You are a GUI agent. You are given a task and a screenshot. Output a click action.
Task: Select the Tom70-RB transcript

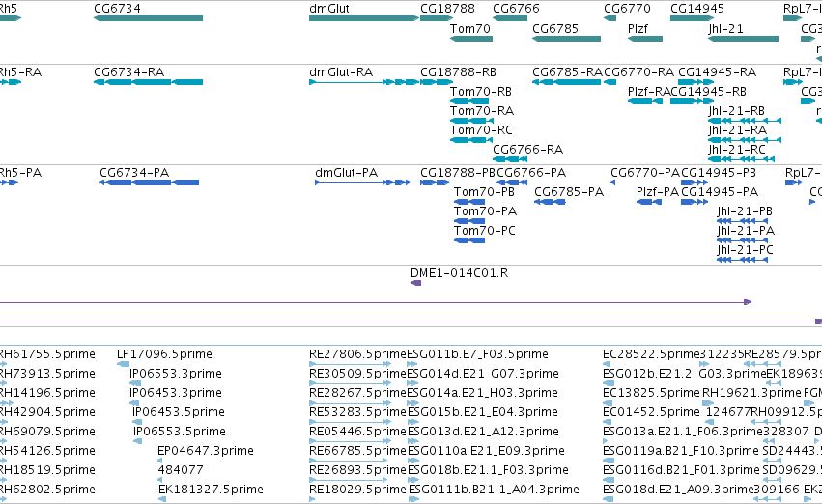coord(469,101)
